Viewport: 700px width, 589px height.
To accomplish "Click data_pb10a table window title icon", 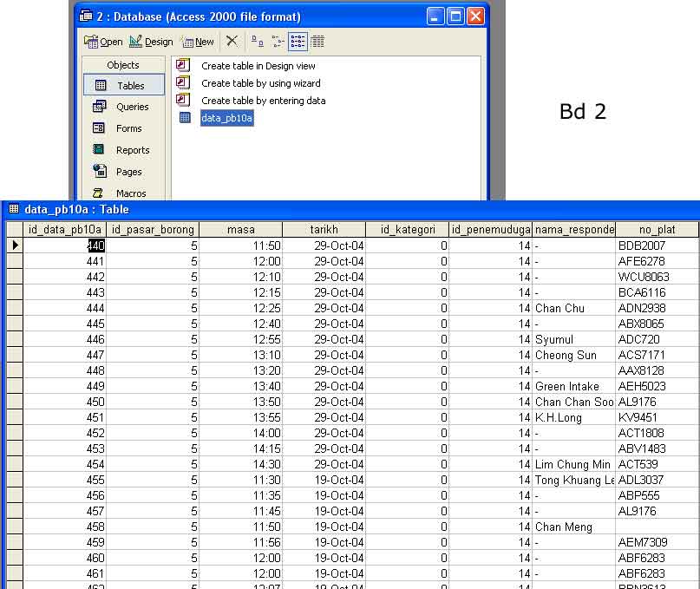I will coord(14,208).
